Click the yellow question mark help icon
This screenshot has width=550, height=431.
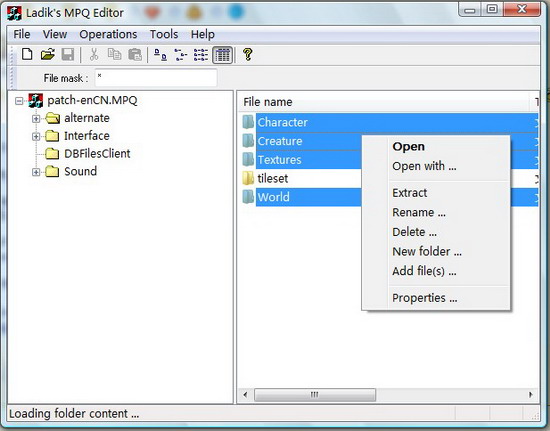tap(248, 55)
